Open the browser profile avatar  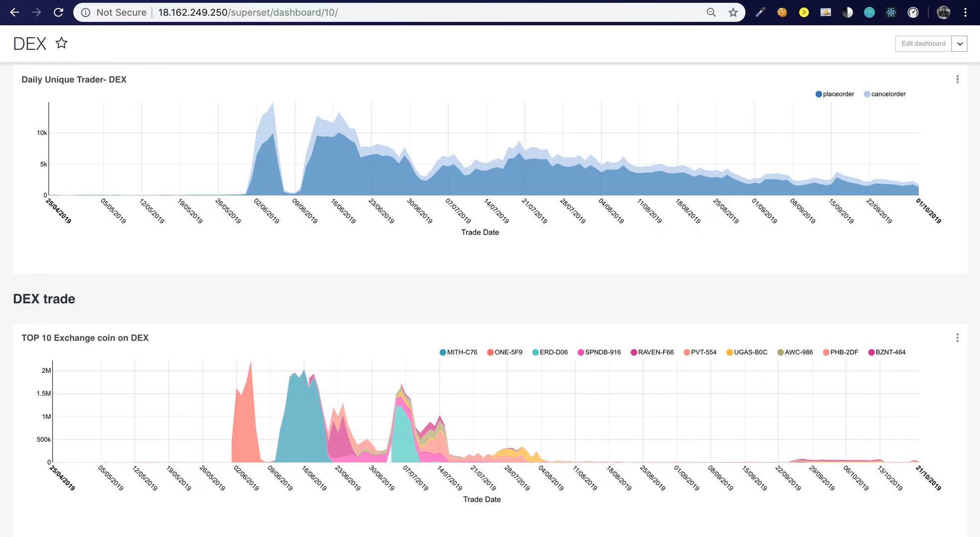tap(943, 12)
